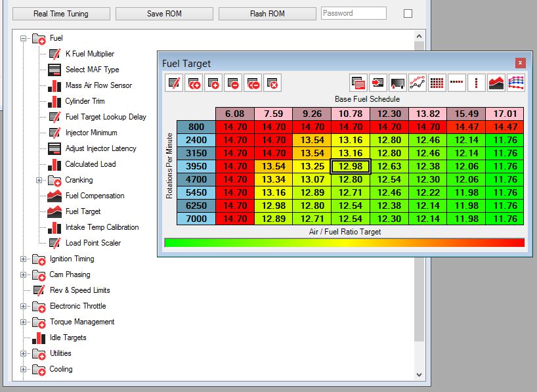Screen dimensions: 537x392
Task: Click the red arrow into table icon
Action: tap(378, 83)
